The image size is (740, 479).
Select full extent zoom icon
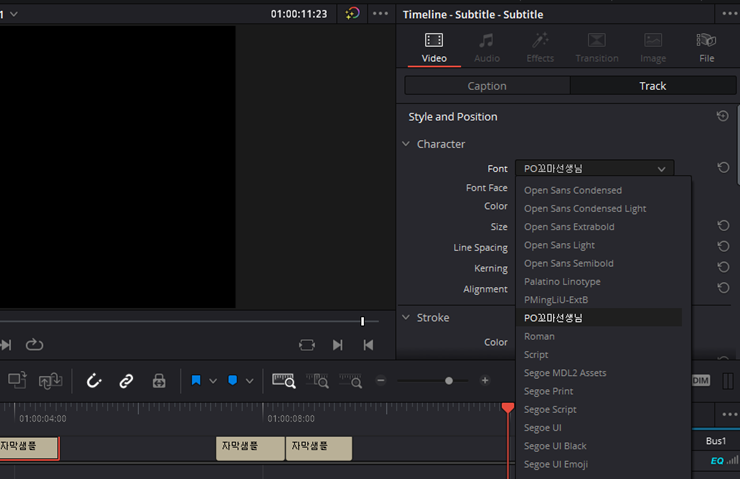pyautogui.click(x=284, y=380)
